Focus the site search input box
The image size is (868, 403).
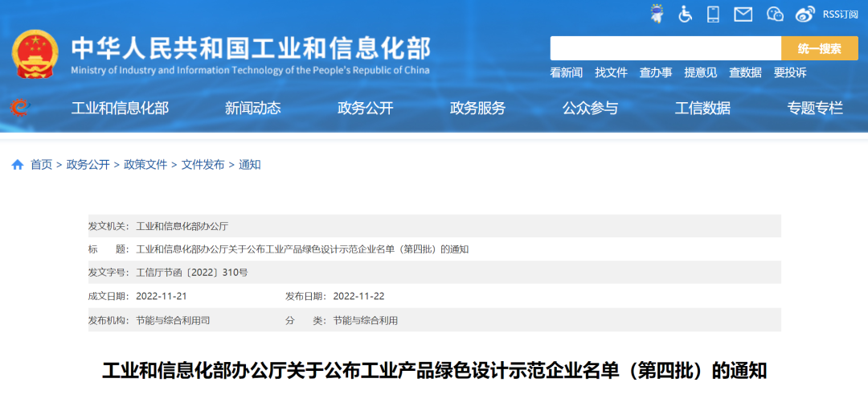tap(665, 48)
